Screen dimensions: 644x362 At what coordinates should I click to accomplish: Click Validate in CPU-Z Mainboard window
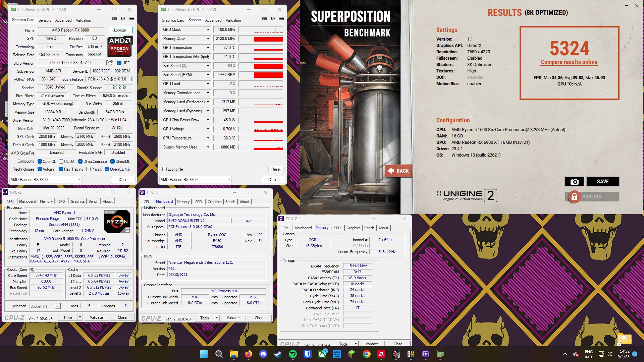click(233, 318)
